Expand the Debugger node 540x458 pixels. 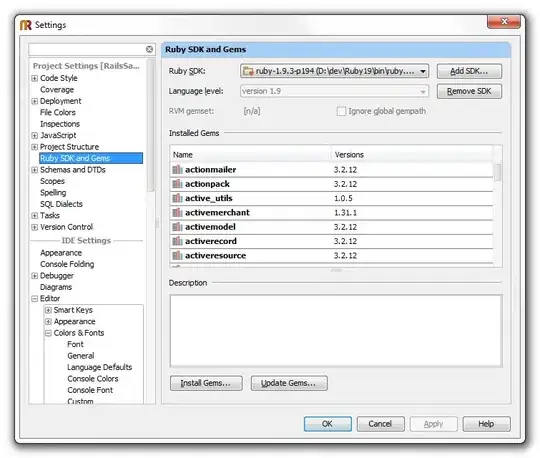click(x=34, y=276)
